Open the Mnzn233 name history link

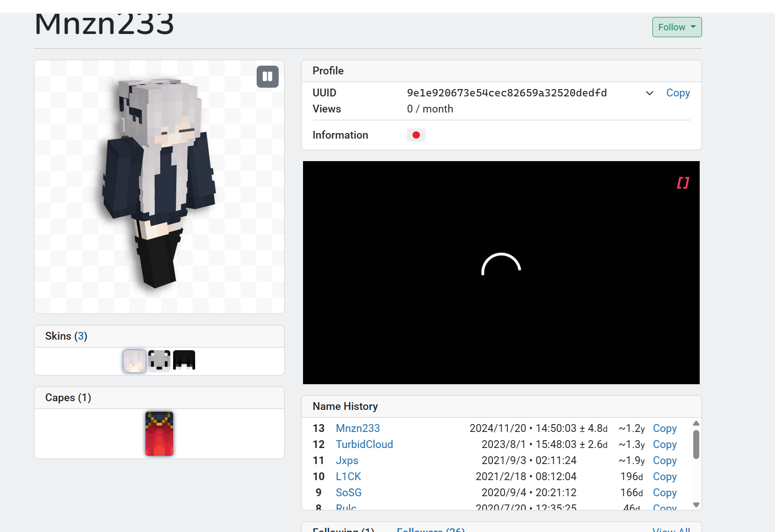click(x=358, y=428)
